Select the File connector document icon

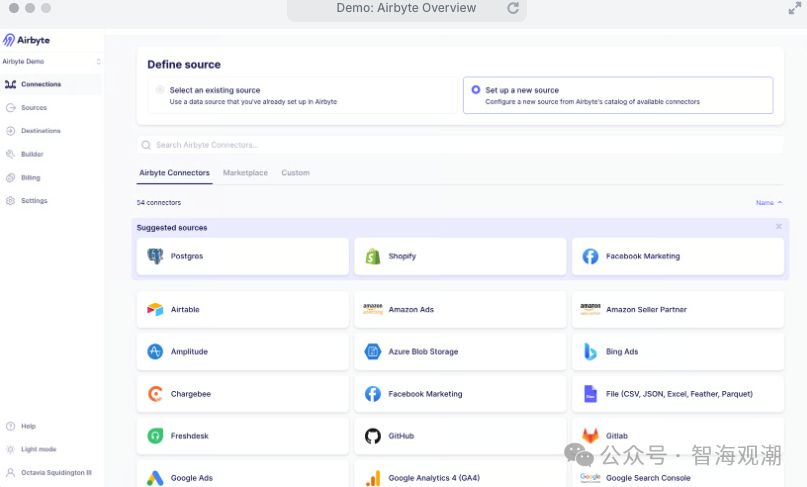click(590, 394)
